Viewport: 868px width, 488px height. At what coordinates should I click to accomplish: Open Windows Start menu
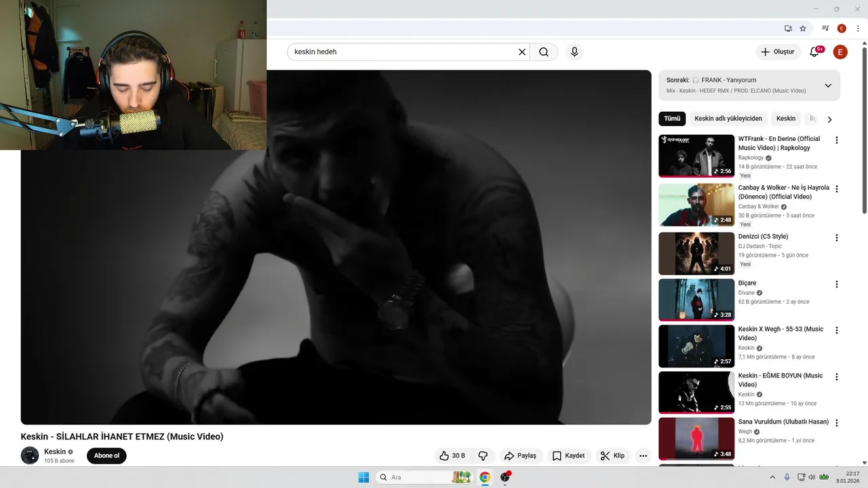pyautogui.click(x=363, y=477)
